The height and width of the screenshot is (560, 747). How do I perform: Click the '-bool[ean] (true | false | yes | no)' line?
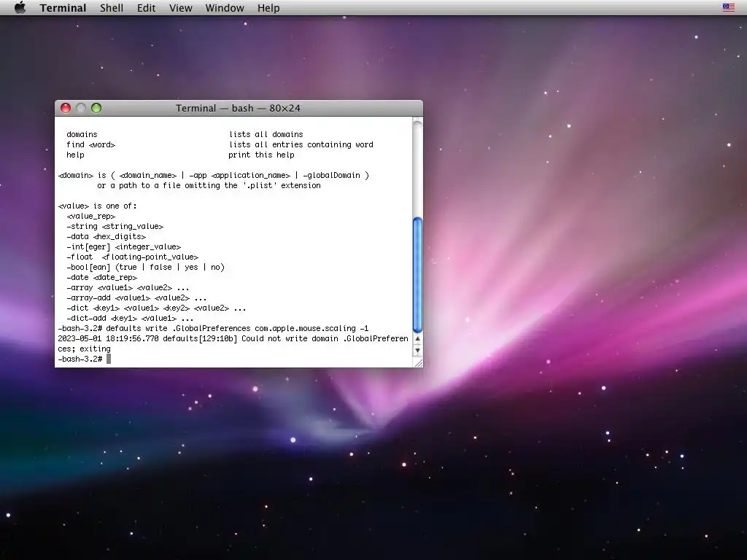(145, 267)
